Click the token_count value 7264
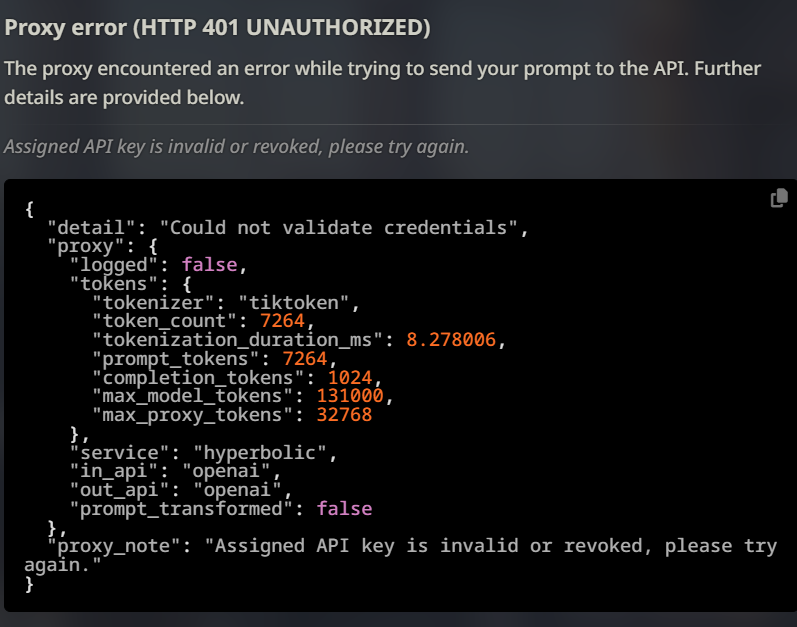 pos(282,321)
